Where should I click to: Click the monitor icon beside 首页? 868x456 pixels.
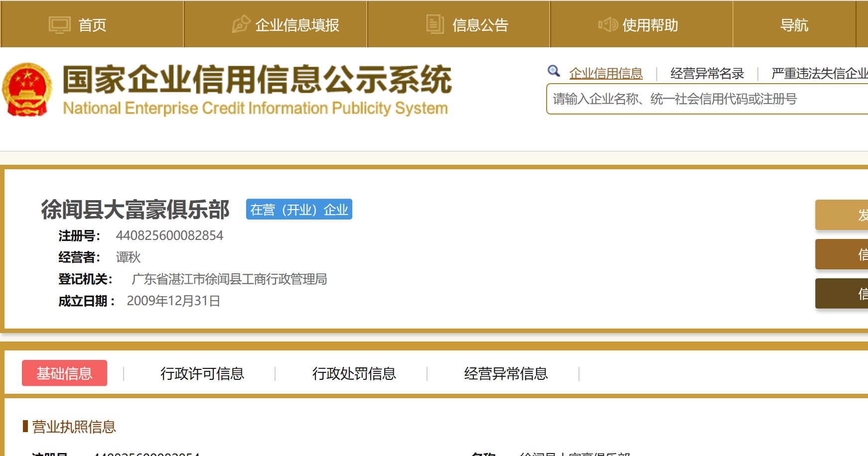pos(60,24)
